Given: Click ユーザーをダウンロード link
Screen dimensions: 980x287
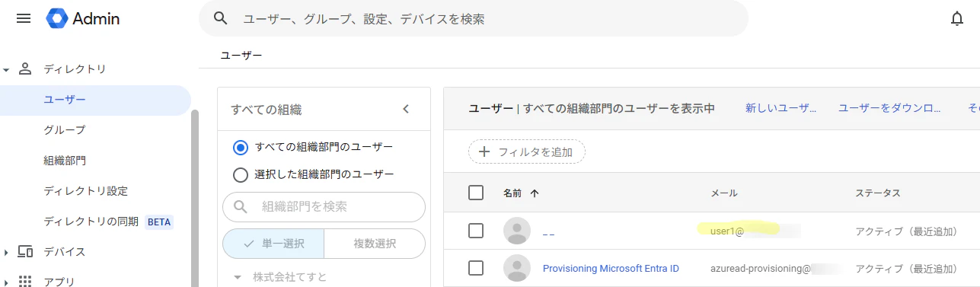Looking at the screenshot, I should click(889, 109).
